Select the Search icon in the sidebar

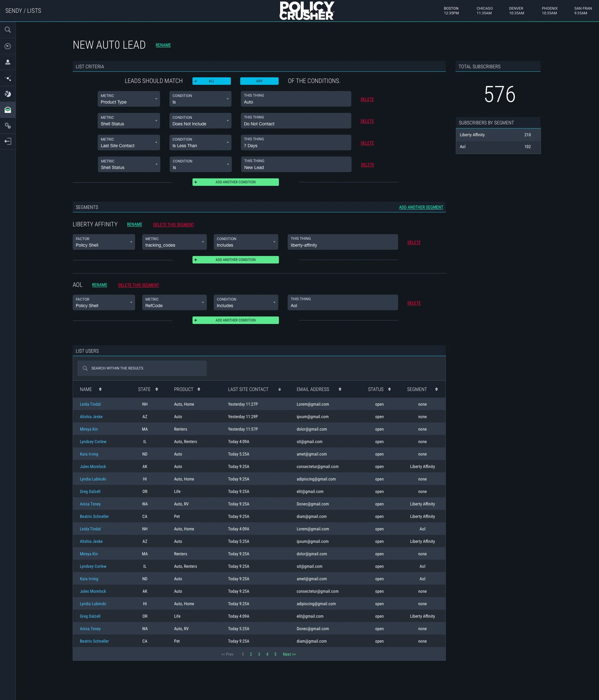pyautogui.click(x=8, y=30)
